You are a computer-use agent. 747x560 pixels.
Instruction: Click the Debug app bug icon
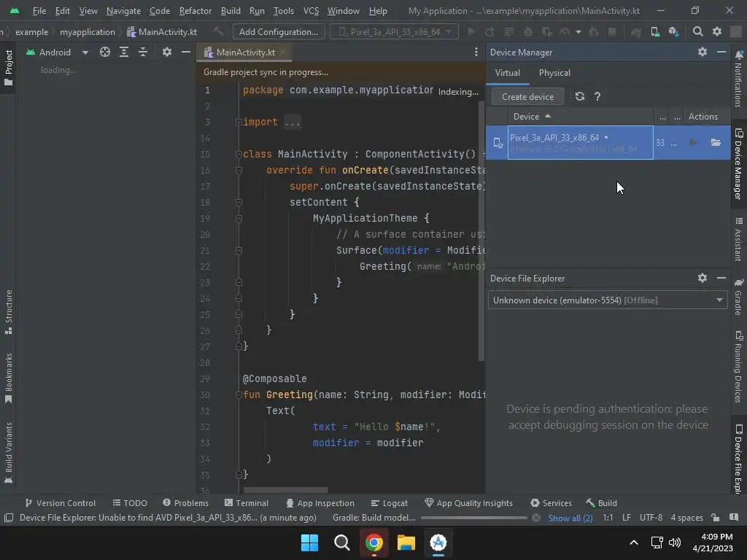coord(528,32)
